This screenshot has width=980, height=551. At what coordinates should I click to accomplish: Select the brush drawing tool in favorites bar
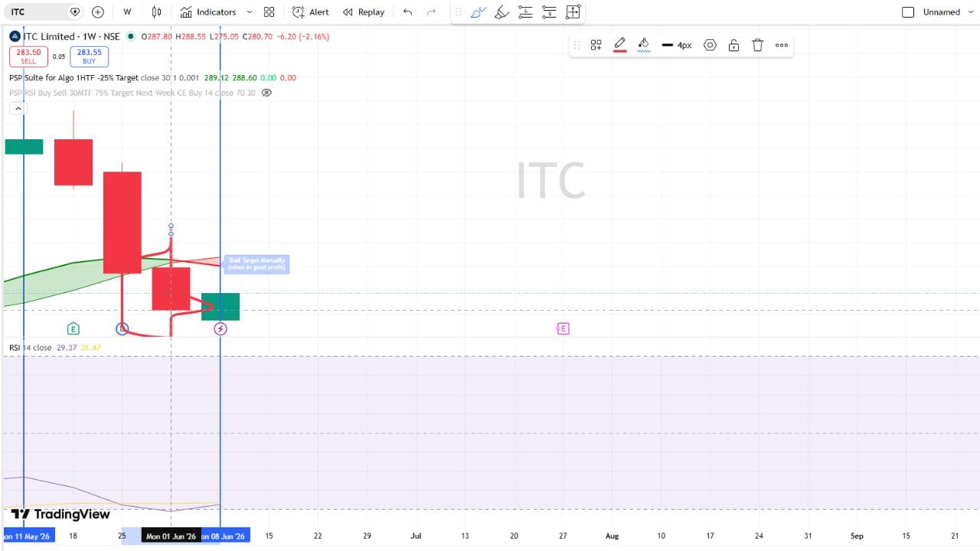click(x=478, y=12)
